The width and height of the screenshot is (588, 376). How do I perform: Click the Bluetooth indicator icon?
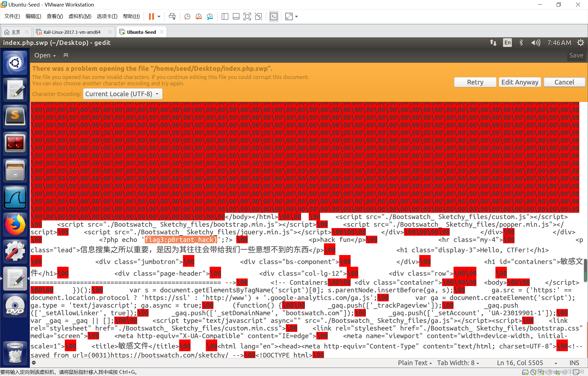(x=521, y=43)
